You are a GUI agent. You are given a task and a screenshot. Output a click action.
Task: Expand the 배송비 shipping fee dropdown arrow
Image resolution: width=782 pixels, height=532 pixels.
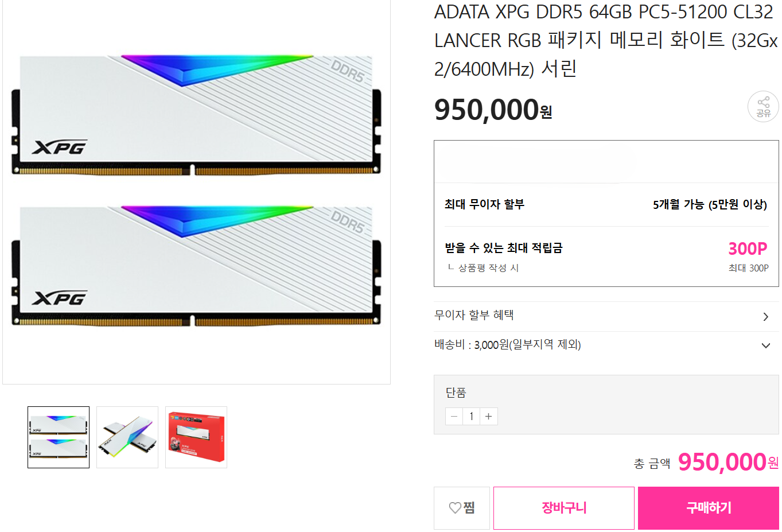click(x=766, y=345)
